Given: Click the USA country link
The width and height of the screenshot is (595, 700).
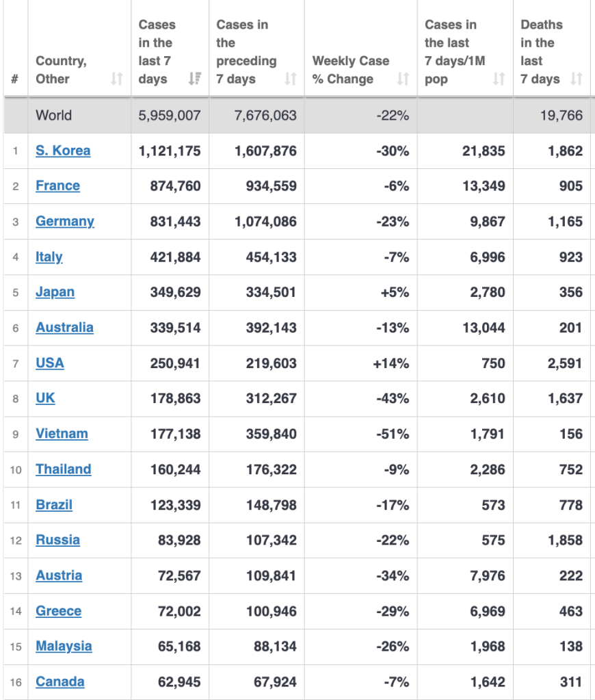Looking at the screenshot, I should [x=50, y=363].
